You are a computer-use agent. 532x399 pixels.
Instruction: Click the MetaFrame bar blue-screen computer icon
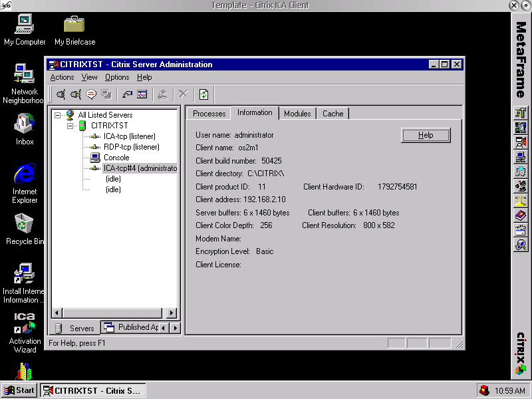[x=521, y=157]
